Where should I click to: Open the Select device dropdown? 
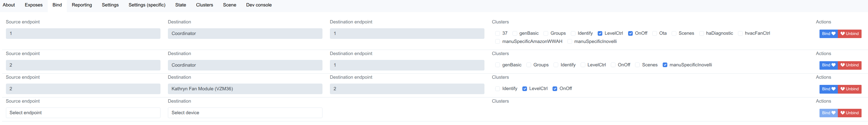point(245,113)
